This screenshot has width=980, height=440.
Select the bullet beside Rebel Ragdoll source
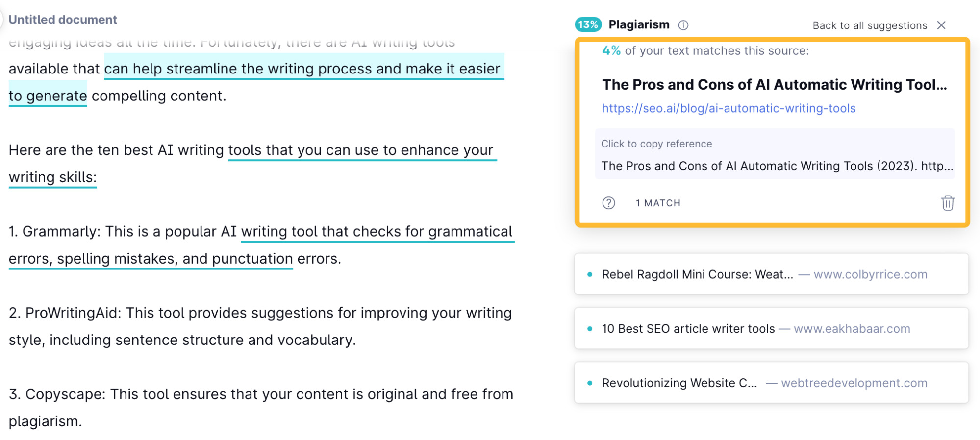(x=589, y=274)
